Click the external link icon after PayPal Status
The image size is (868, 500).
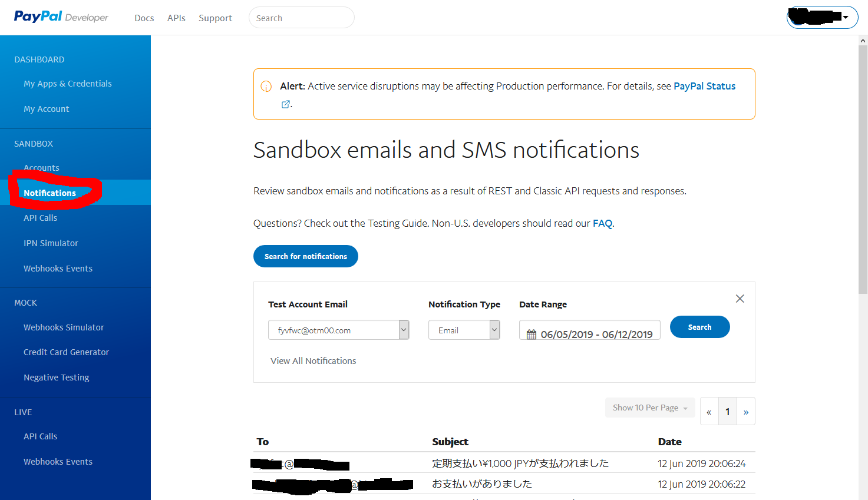pyautogui.click(x=286, y=104)
